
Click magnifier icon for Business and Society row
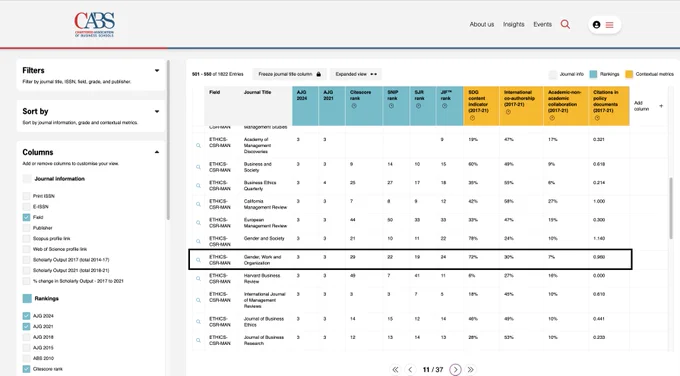click(x=198, y=167)
